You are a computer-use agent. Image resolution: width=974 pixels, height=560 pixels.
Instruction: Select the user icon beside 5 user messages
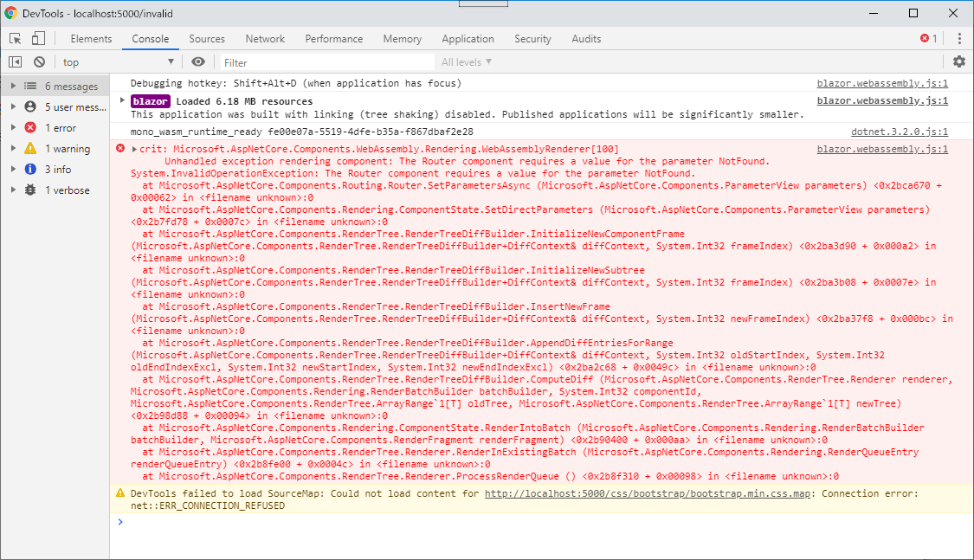point(29,106)
